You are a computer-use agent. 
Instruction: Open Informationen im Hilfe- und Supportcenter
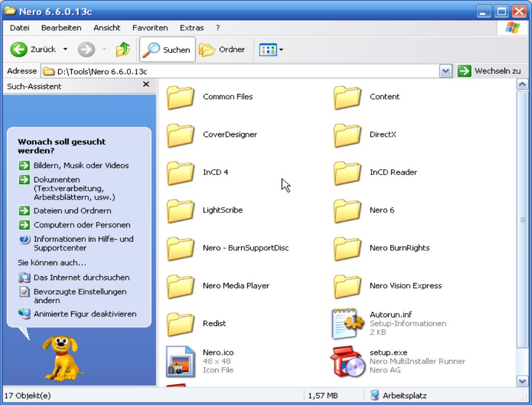pyautogui.click(x=84, y=243)
